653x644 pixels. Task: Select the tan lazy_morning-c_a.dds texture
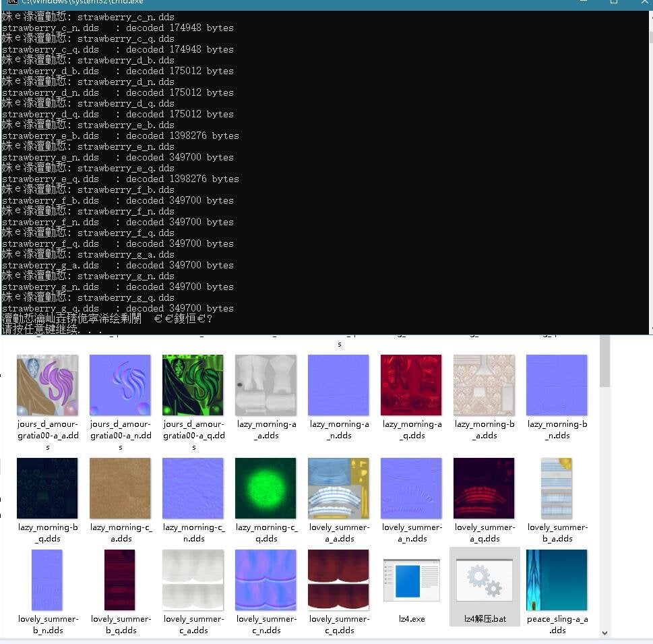[120, 488]
